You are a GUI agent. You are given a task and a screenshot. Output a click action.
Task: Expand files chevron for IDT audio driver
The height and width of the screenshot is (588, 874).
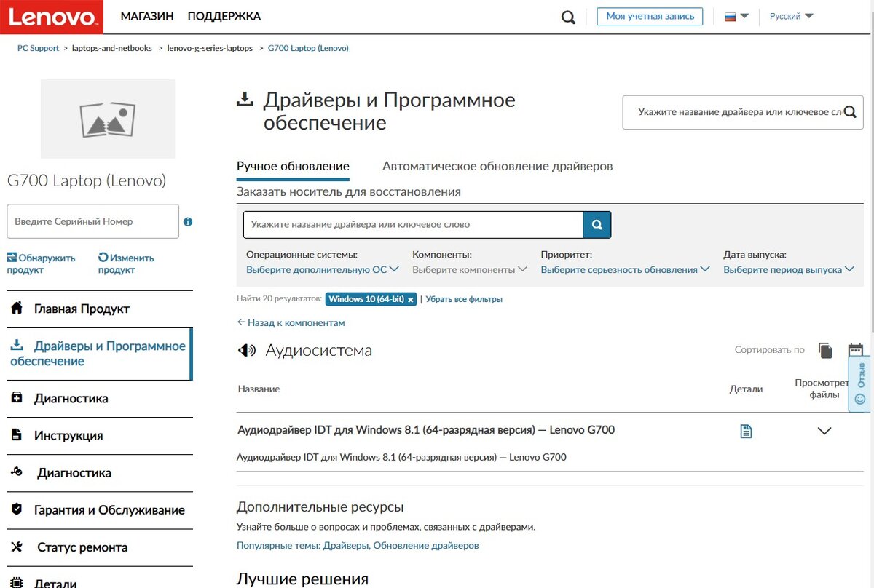[824, 431]
